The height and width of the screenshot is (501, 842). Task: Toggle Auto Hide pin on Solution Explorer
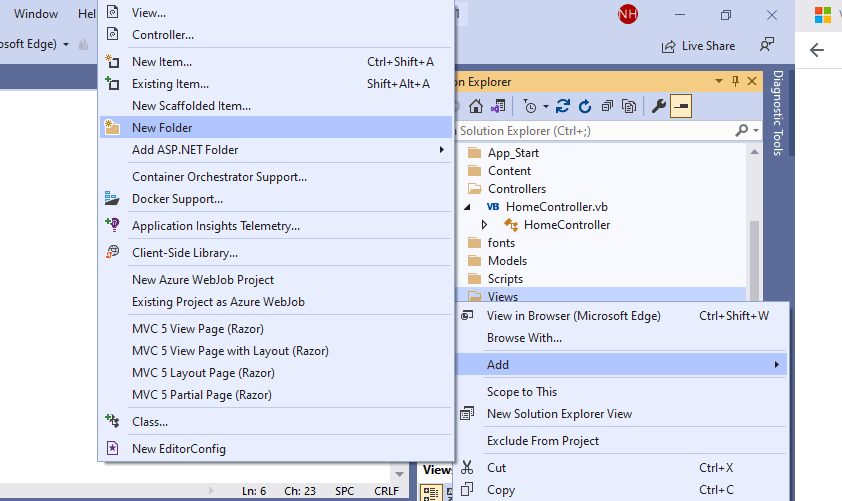(735, 81)
